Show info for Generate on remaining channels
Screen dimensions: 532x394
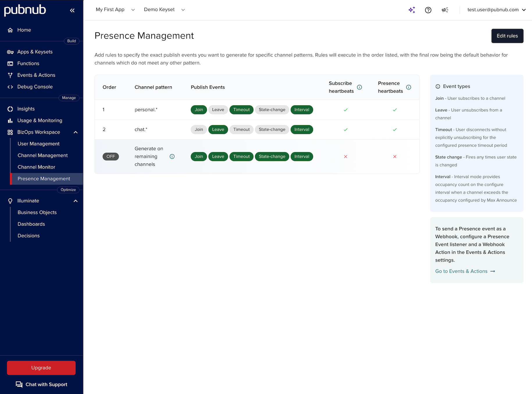point(172,156)
